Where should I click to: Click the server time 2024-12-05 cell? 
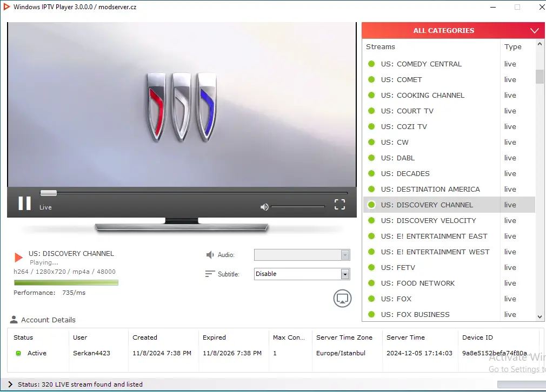pyautogui.click(x=420, y=353)
